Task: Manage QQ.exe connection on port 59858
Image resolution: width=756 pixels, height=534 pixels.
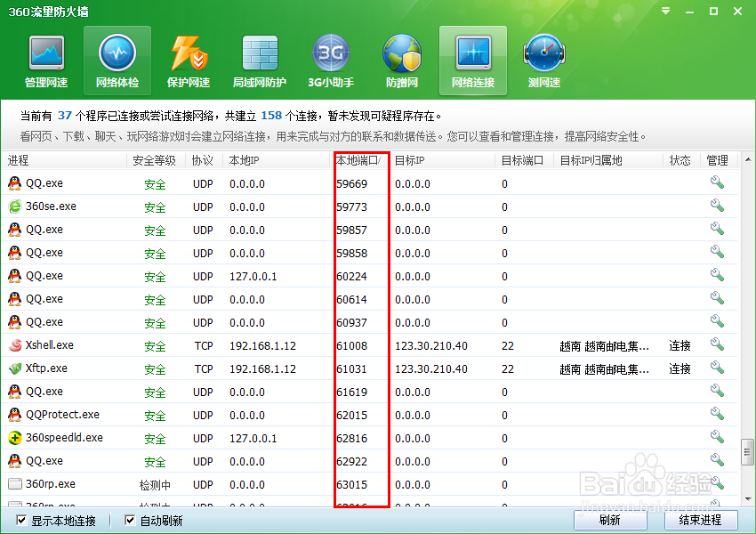Action: tap(717, 252)
